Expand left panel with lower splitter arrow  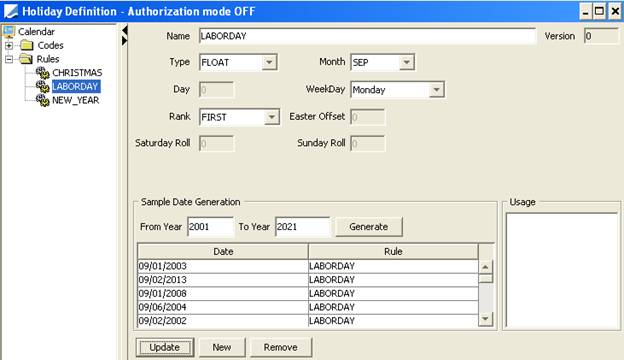click(x=124, y=41)
